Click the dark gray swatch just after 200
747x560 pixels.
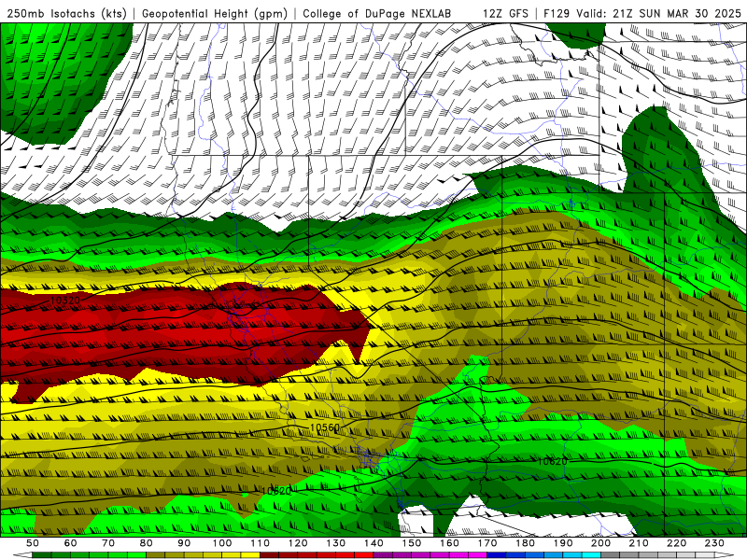click(611, 555)
